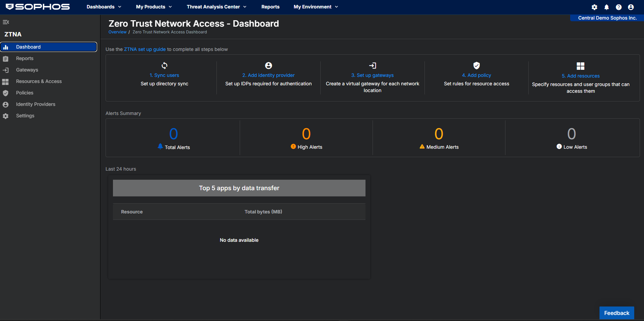This screenshot has height=321, width=644.
Task: Expand the My Products dropdown
Action: (x=154, y=7)
